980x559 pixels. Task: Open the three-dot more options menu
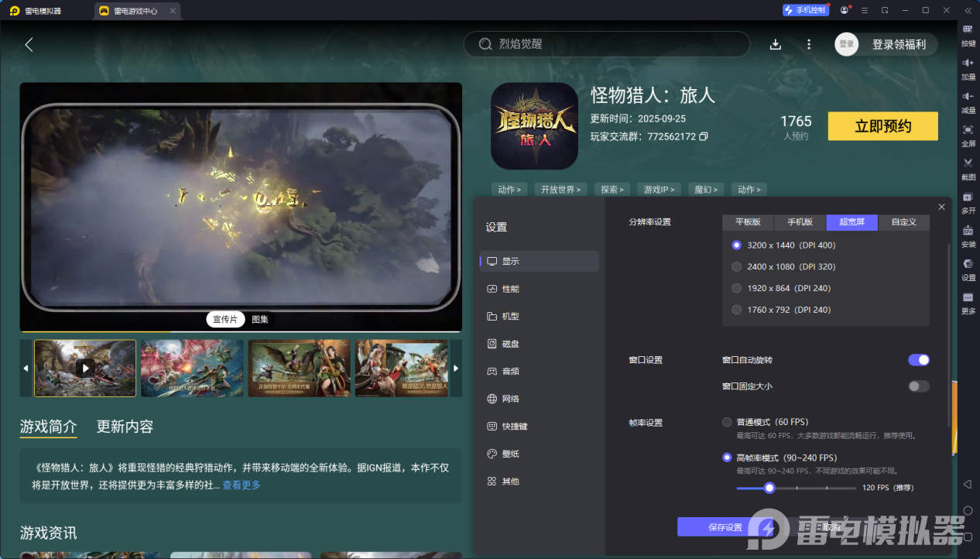pos(809,44)
